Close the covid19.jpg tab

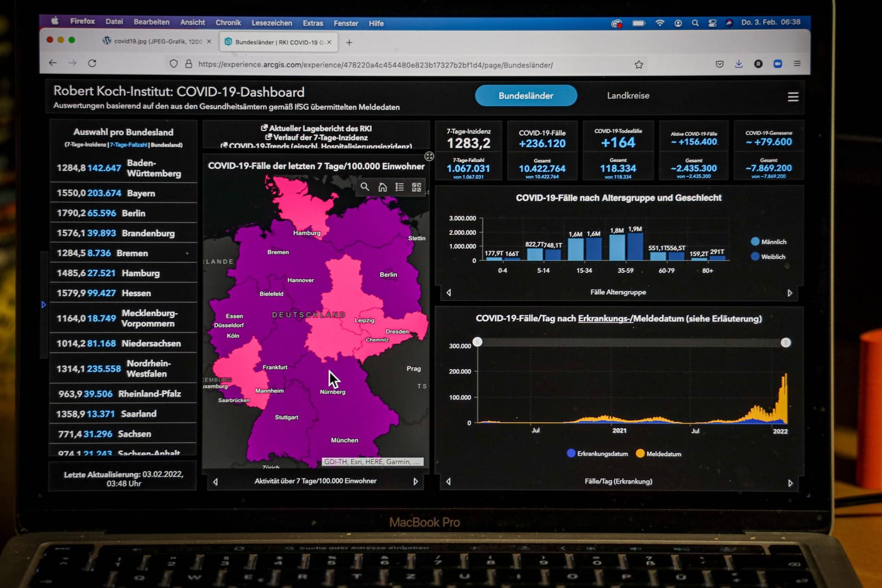click(x=209, y=41)
